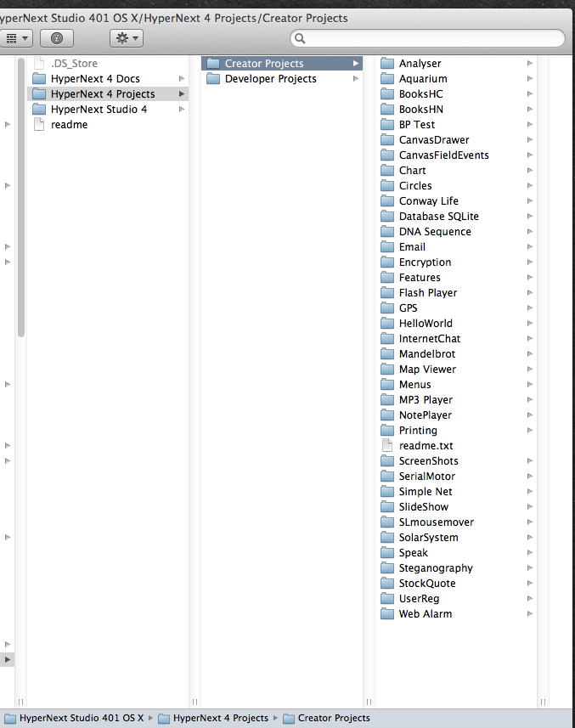Click the Database SQLite folder icon
The image size is (575, 728).
pos(387,217)
